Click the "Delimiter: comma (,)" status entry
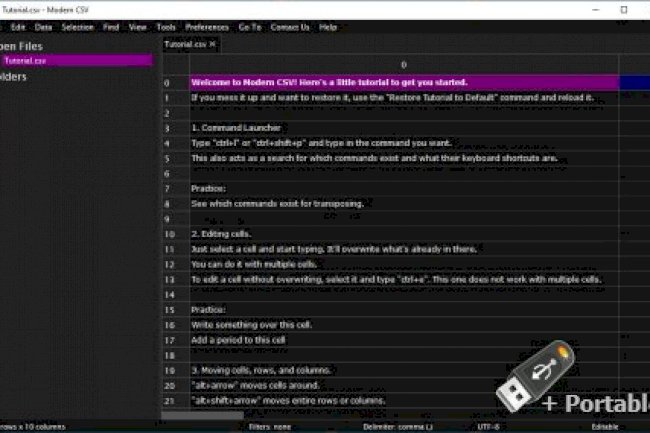The height and width of the screenshot is (433, 650). tap(398, 427)
